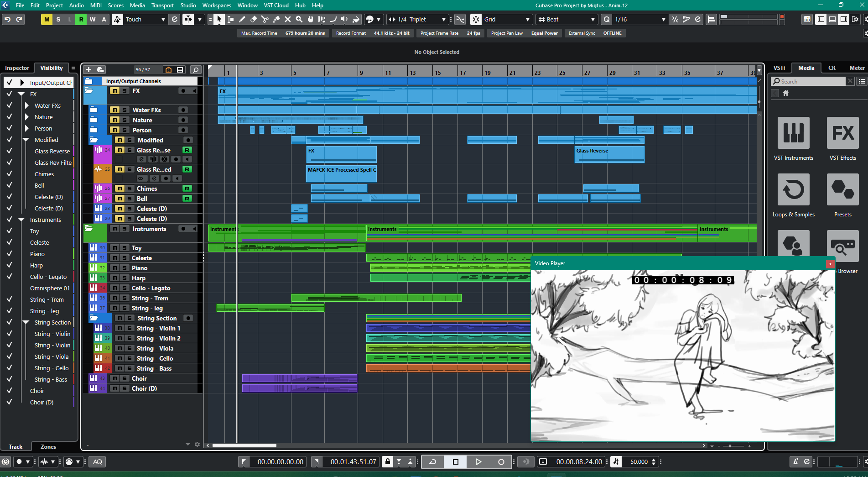Collapse Instruments folder in Visibility list
The width and height of the screenshot is (868, 477).
click(21, 220)
